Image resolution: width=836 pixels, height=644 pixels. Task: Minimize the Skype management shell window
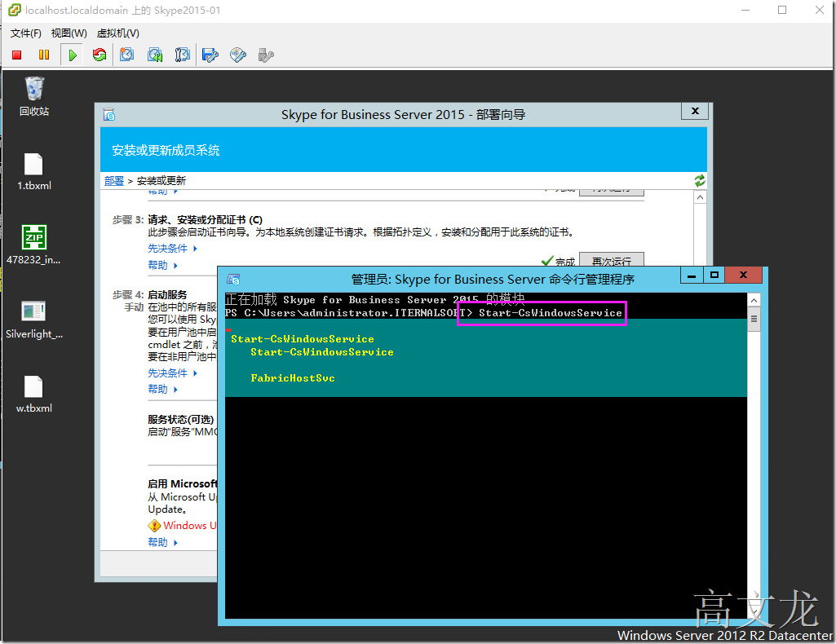[692, 275]
